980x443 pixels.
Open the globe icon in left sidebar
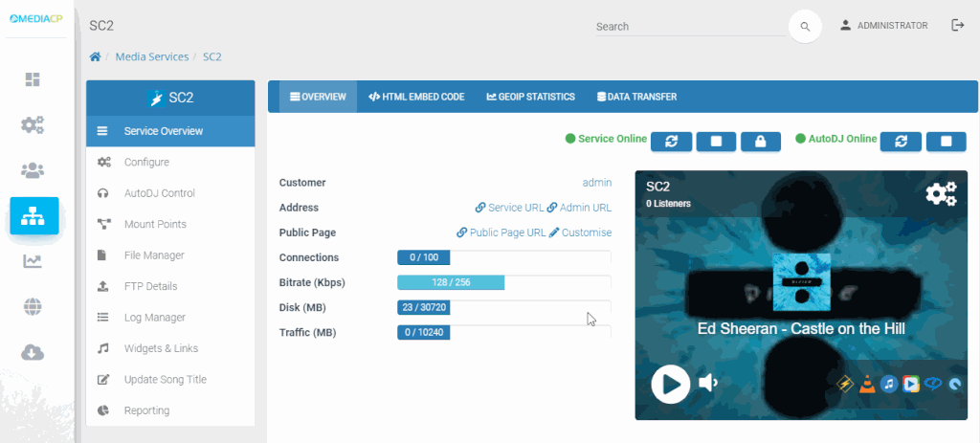tap(33, 307)
